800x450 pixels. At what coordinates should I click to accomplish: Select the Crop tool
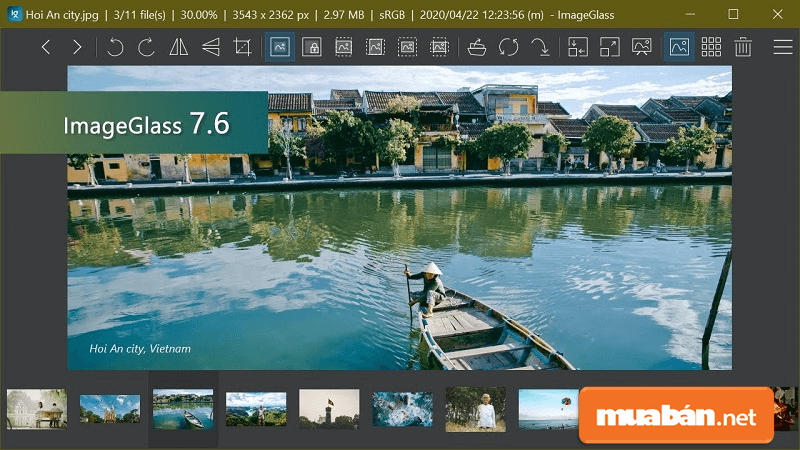point(242,47)
